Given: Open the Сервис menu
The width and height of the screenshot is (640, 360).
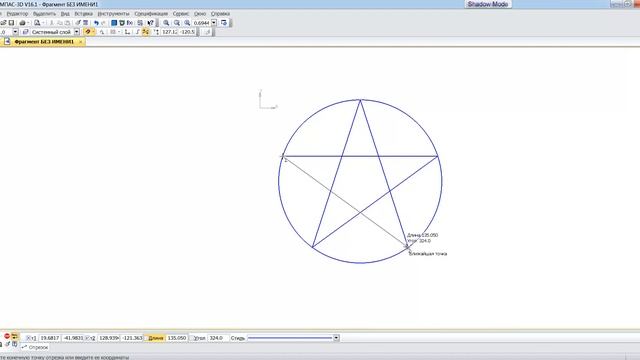Looking at the screenshot, I should pyautogui.click(x=180, y=13).
